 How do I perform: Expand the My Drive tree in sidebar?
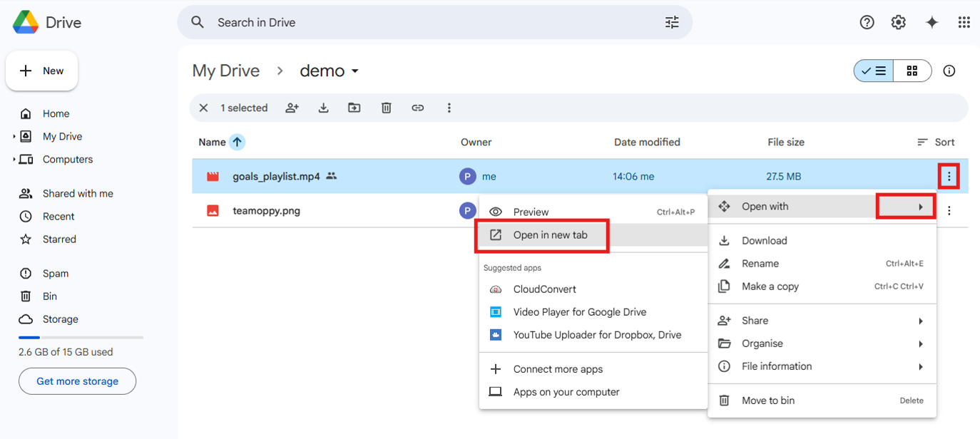(14, 137)
